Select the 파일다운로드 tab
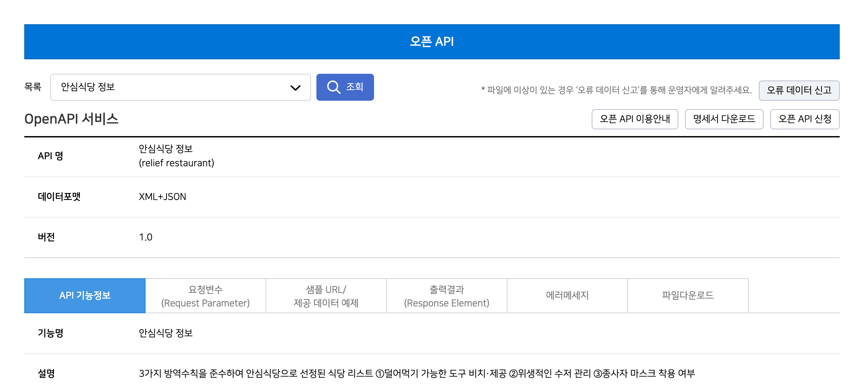868x386 pixels. [688, 295]
